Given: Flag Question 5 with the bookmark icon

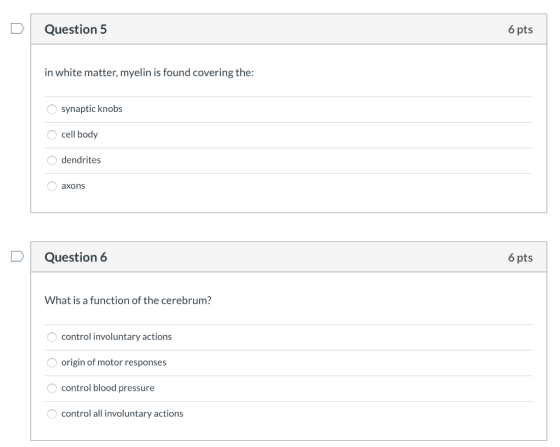Looking at the screenshot, I should pyautogui.click(x=17, y=29).
